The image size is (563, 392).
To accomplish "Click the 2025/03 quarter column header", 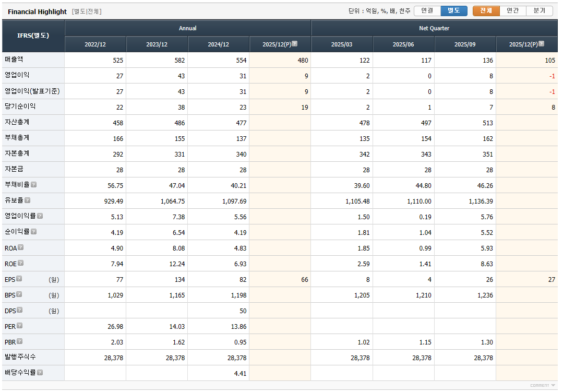I will point(342,44).
